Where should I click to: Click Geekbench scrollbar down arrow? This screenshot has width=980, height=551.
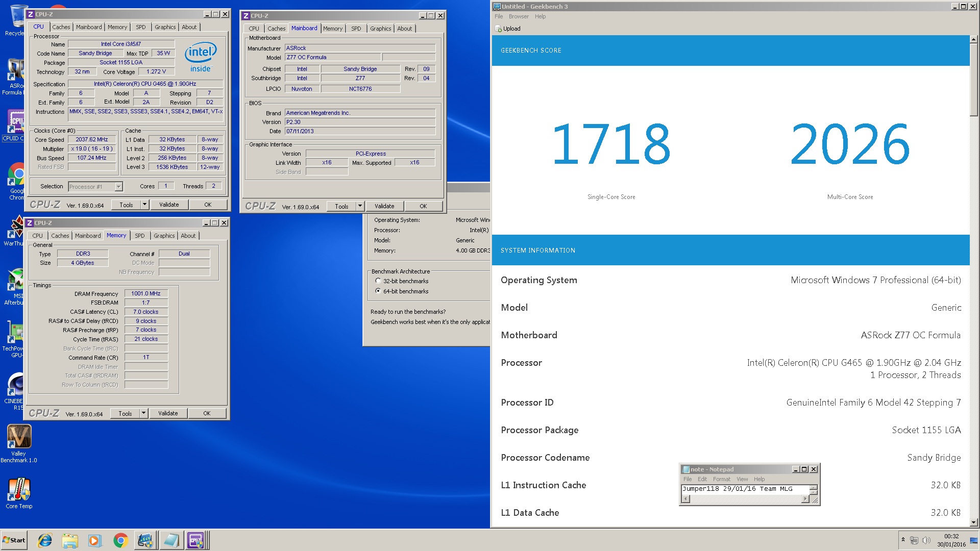[x=974, y=522]
